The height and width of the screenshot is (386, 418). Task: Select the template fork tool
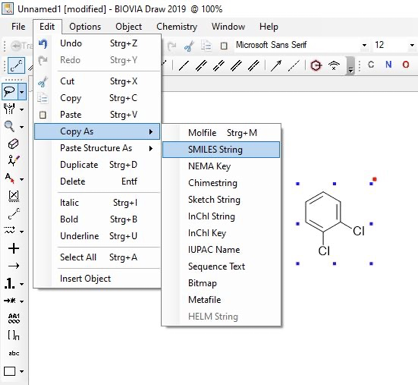coord(9,109)
